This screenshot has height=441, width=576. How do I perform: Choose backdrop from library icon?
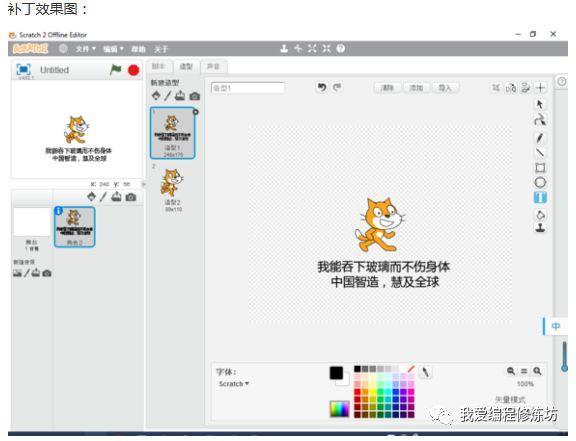[17, 273]
